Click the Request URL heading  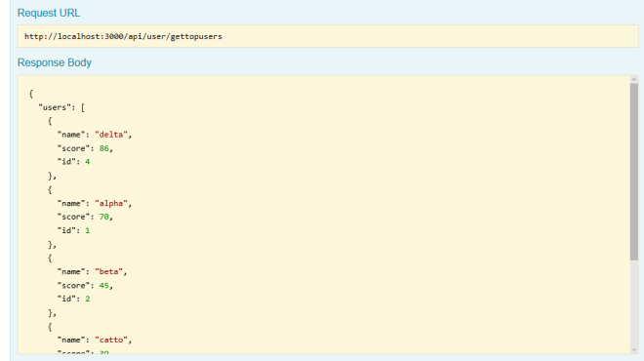pos(49,13)
